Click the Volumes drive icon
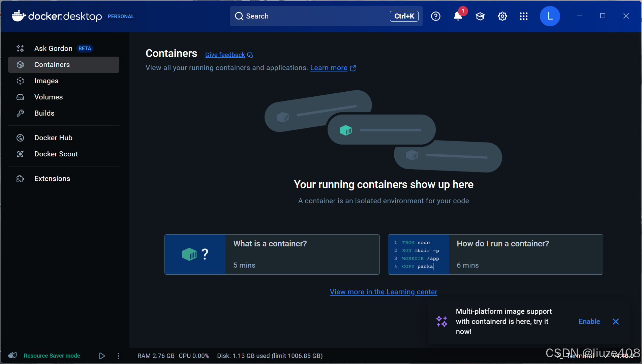This screenshot has width=642, height=364. [x=20, y=97]
